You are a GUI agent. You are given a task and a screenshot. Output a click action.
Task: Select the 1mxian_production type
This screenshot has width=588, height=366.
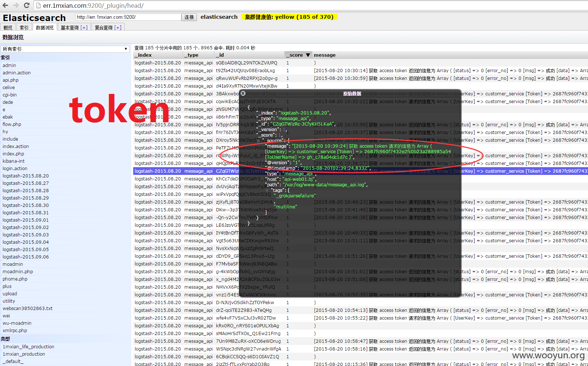24,354
